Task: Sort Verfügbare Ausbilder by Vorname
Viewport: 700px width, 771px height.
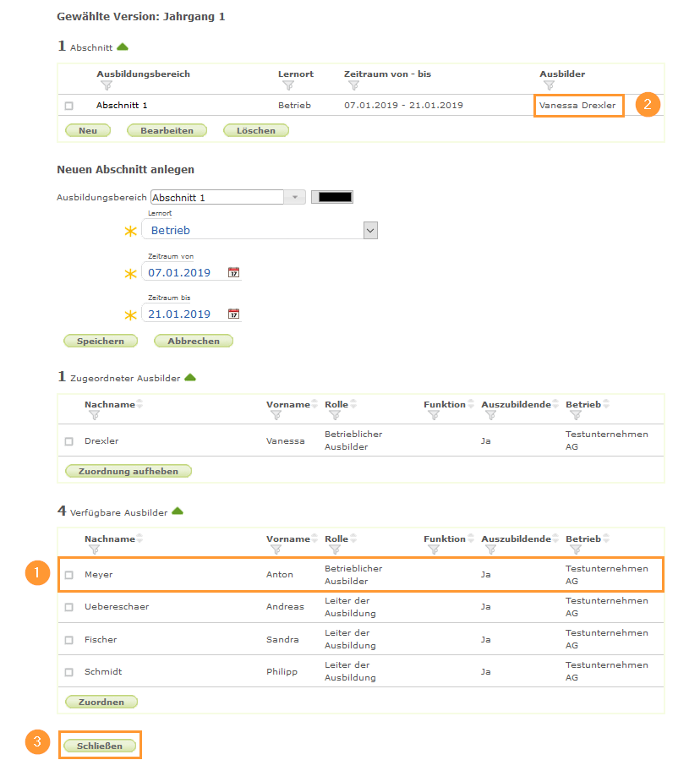Action: (315, 539)
